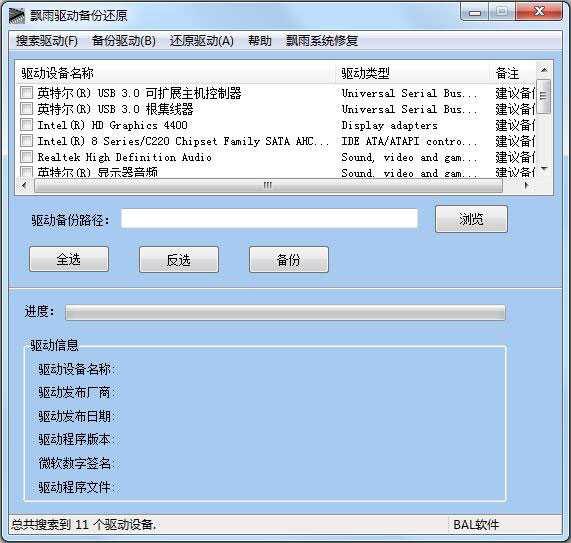Enable the 英特尔(R) 显示器音频 checkbox
The height and width of the screenshot is (543, 571).
point(26,172)
